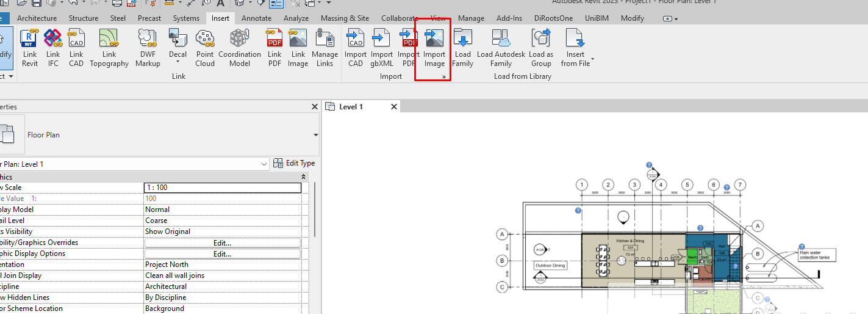The height and width of the screenshot is (314, 868).
Task: Click Load Autodesk Family
Action: tap(501, 48)
